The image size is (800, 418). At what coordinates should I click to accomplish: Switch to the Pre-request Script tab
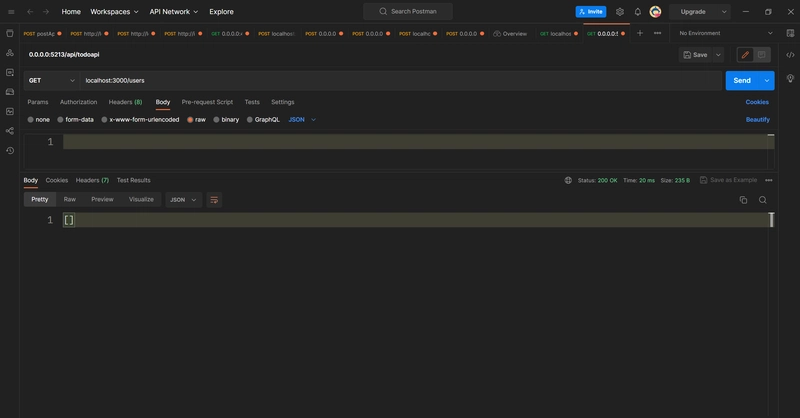pyautogui.click(x=207, y=102)
